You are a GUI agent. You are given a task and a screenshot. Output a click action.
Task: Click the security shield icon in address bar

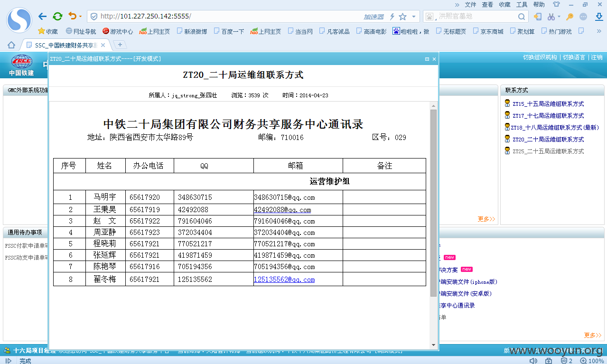tap(94, 17)
